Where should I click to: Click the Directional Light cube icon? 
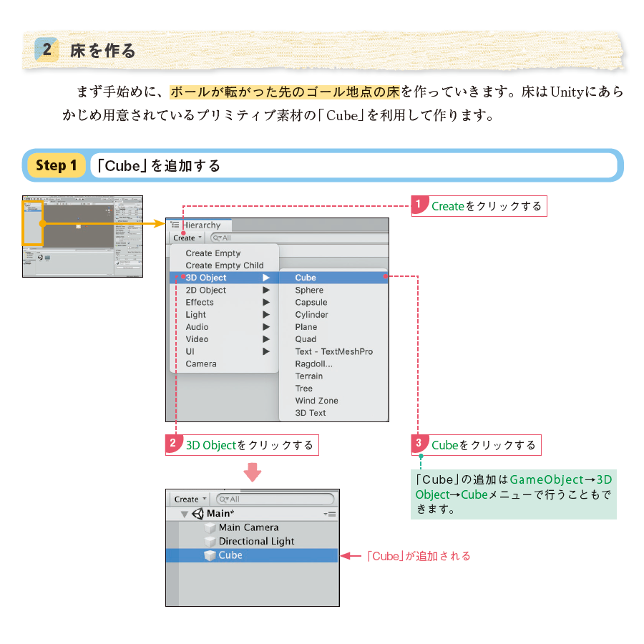(210, 542)
